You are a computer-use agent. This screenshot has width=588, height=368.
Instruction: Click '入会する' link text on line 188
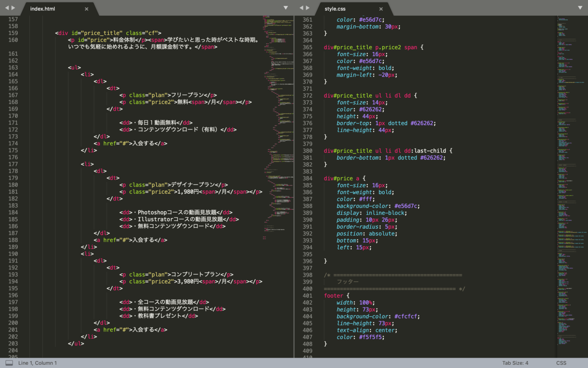coord(144,240)
